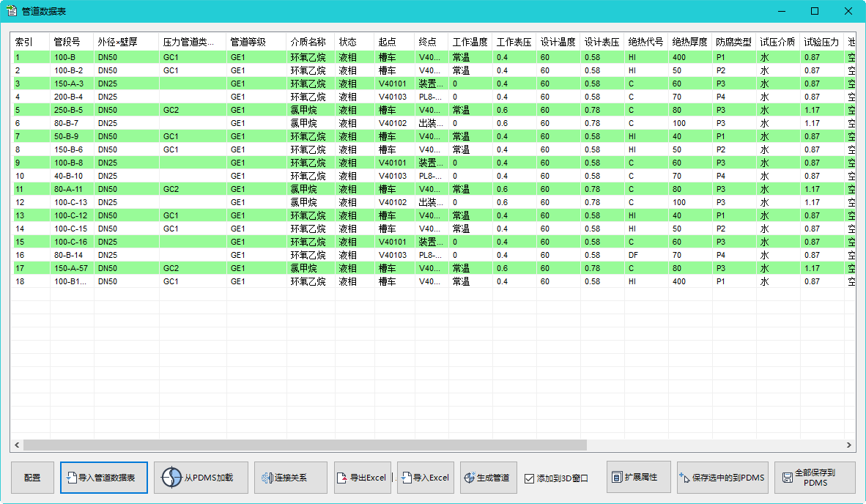This screenshot has width=866, height=504.
Task: Select pipe segment cell 40-B-10
Action: [72, 176]
